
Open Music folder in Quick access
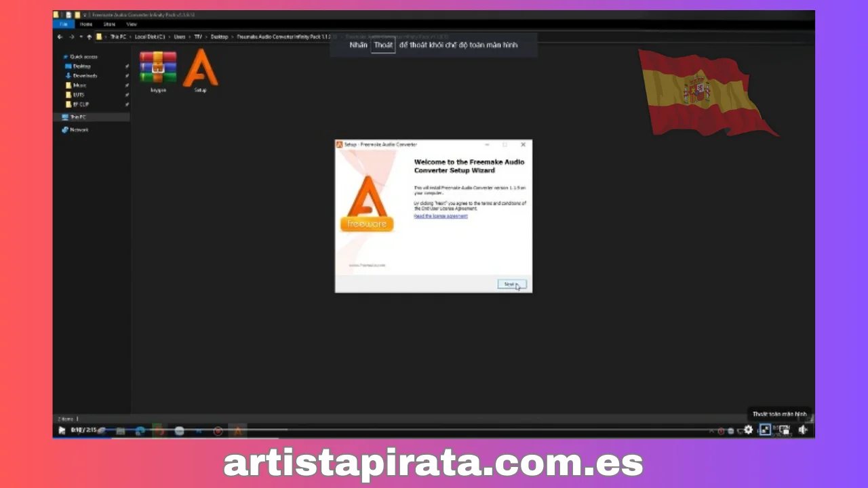(77, 85)
